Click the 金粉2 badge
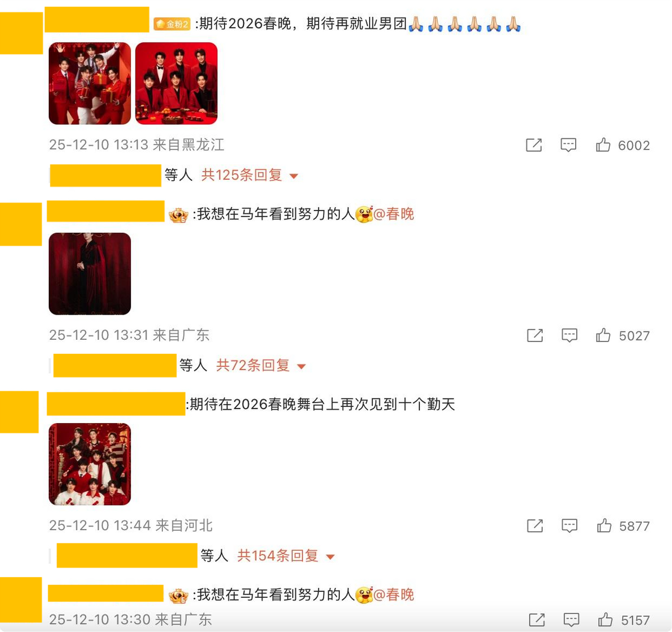 click(x=172, y=24)
